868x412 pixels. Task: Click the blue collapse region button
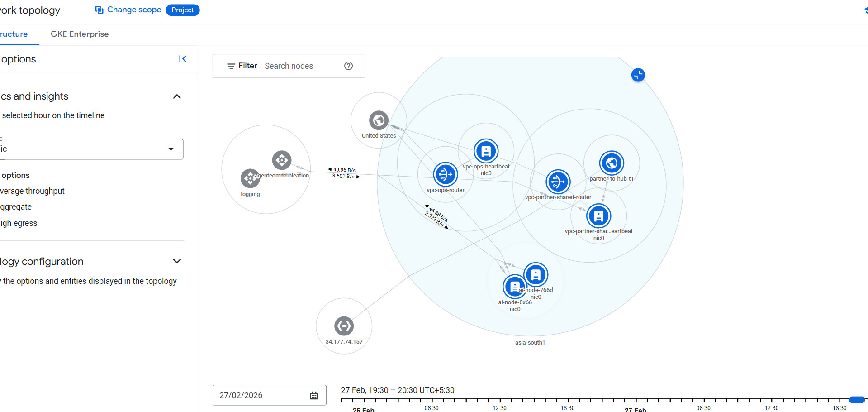tap(638, 75)
